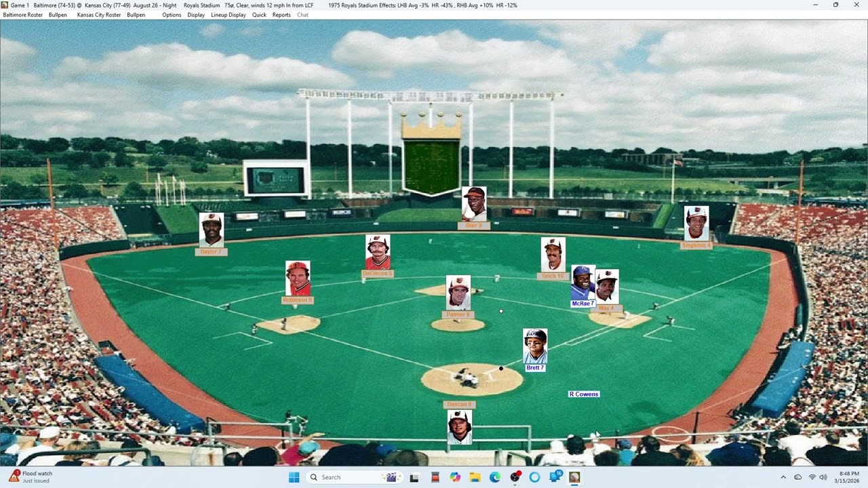Click the Palmer name label

[x=458, y=314]
